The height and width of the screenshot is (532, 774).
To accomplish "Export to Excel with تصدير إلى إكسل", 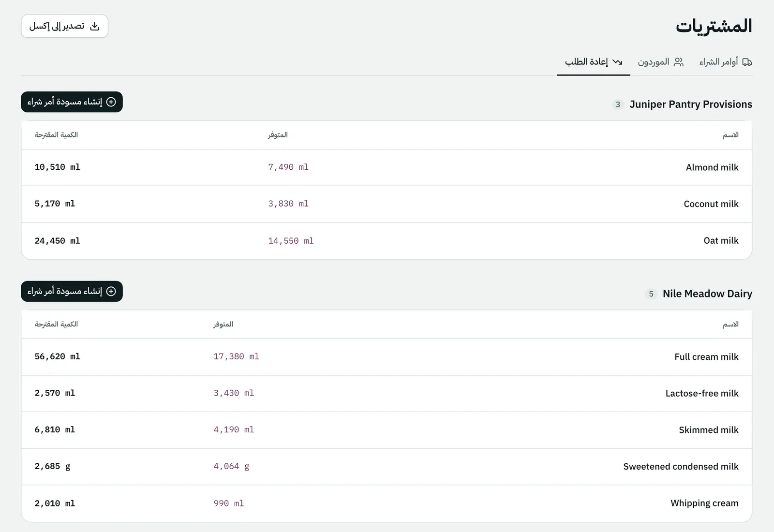I will [64, 26].
